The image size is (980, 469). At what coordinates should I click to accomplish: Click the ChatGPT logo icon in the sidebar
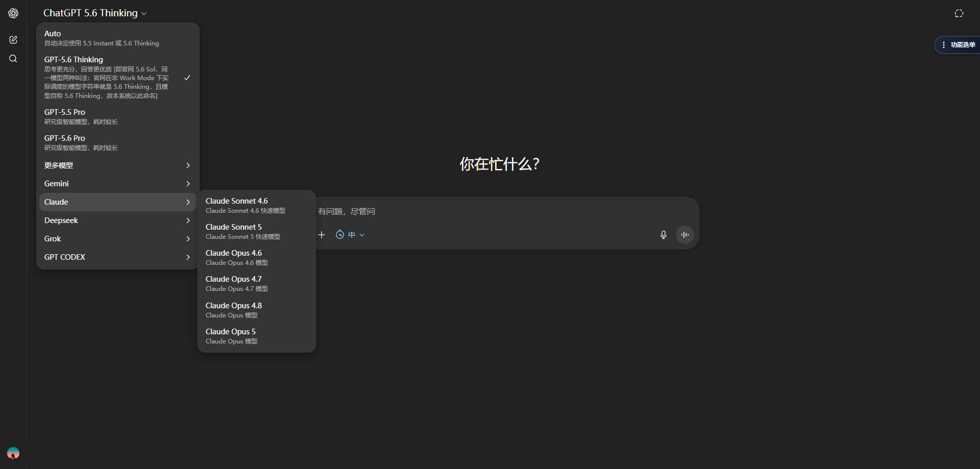pyautogui.click(x=13, y=13)
